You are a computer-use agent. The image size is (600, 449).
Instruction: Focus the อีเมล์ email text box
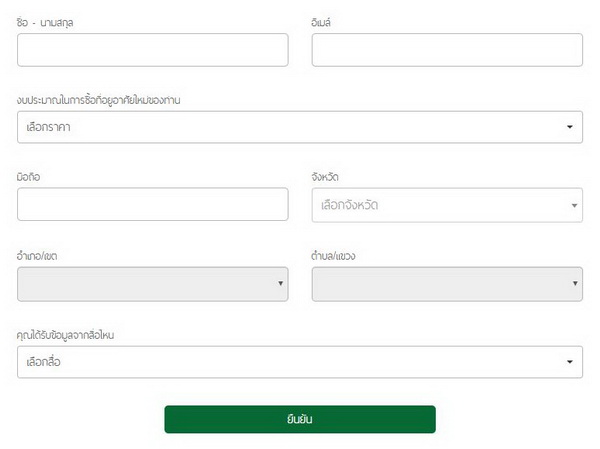click(x=446, y=50)
